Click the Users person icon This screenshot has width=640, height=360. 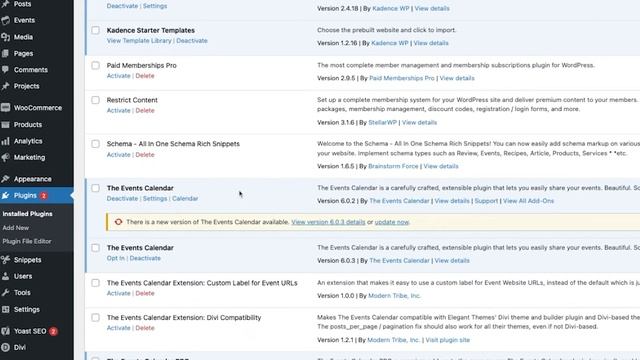tap(5, 276)
